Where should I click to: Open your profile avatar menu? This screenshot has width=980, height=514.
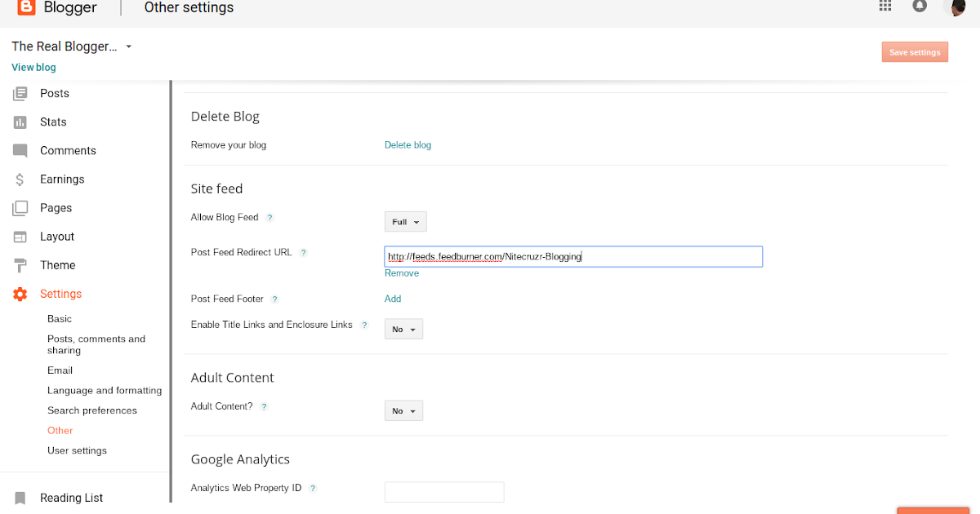[x=955, y=8]
